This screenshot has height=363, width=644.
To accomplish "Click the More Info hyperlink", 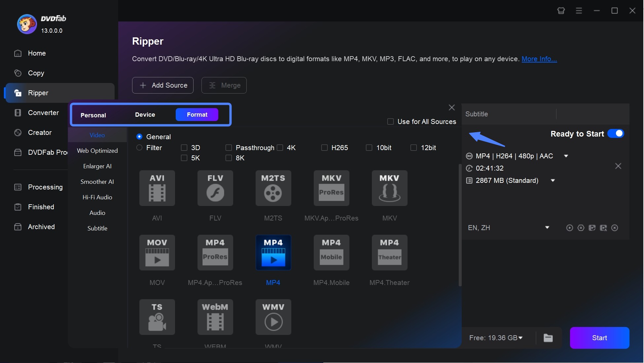I will pyautogui.click(x=539, y=58).
